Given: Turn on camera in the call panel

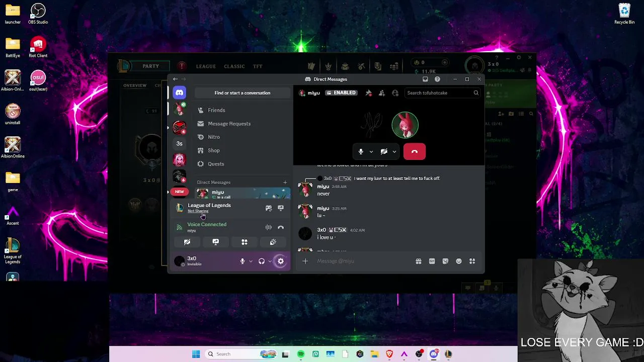Looking at the screenshot, I should tap(384, 151).
